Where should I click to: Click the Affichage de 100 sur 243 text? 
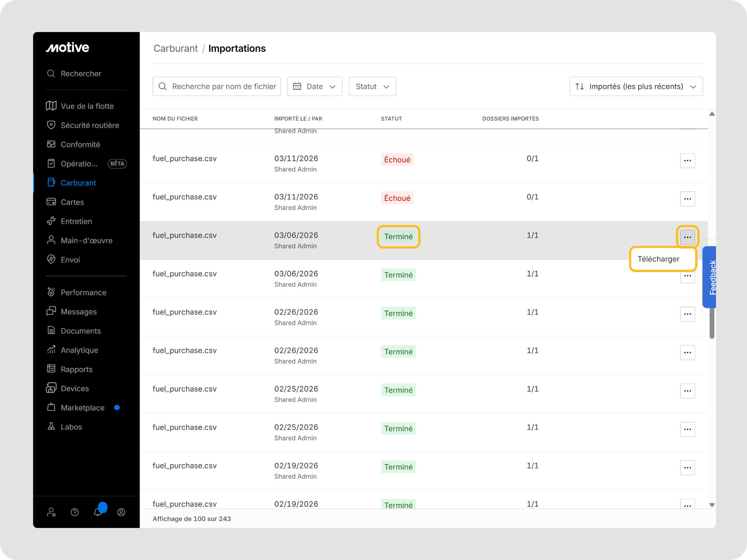click(x=191, y=519)
